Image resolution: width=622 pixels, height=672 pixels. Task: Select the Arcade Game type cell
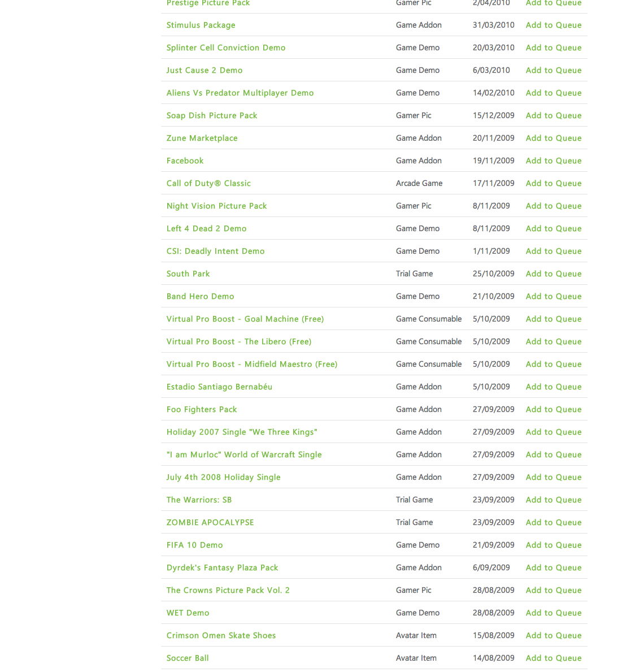point(419,184)
